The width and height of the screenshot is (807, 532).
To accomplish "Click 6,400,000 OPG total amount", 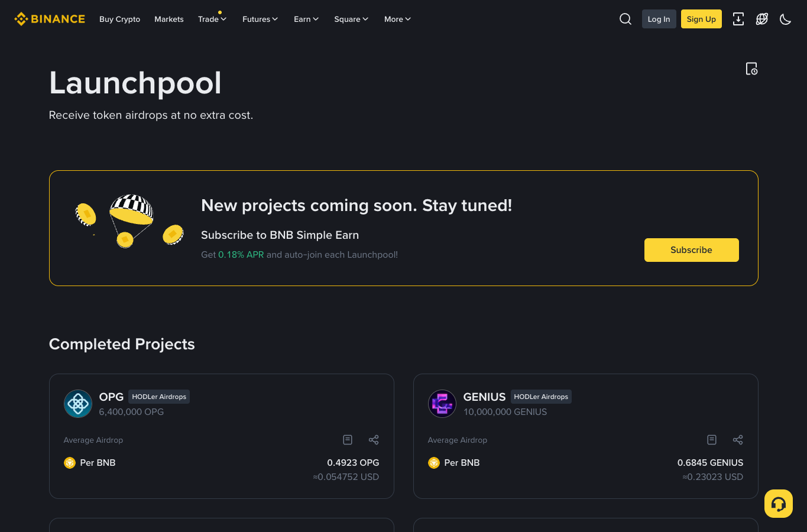I will (131, 412).
